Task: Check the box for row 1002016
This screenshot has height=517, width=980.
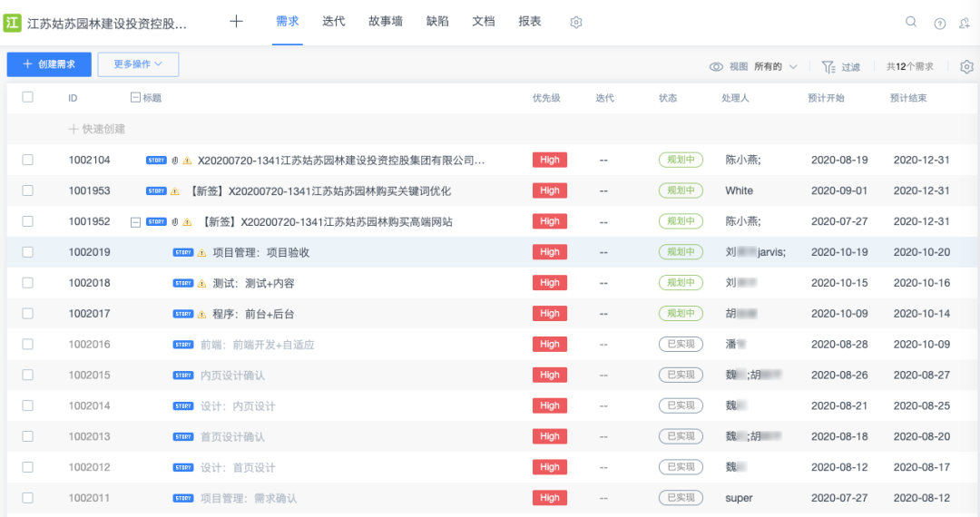Action: [x=27, y=344]
